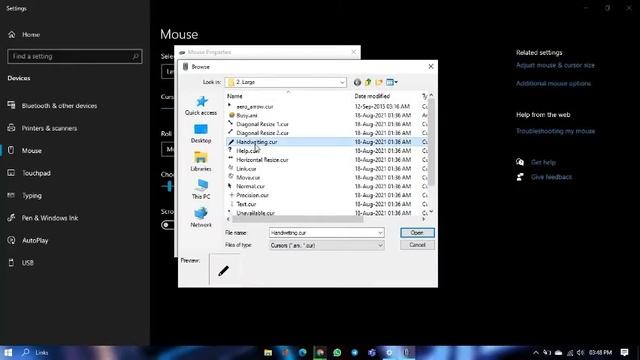
Task: Open Microsoft Teams from taskbar
Action: [372, 352]
